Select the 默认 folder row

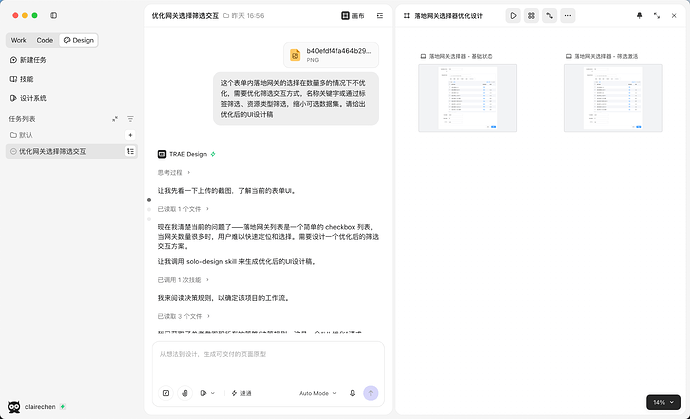(71, 135)
